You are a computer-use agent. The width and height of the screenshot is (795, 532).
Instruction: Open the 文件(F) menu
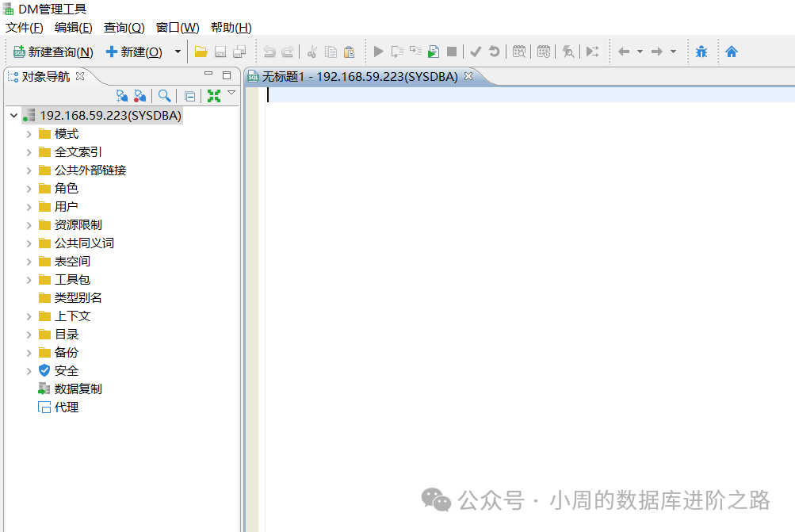(x=25, y=28)
